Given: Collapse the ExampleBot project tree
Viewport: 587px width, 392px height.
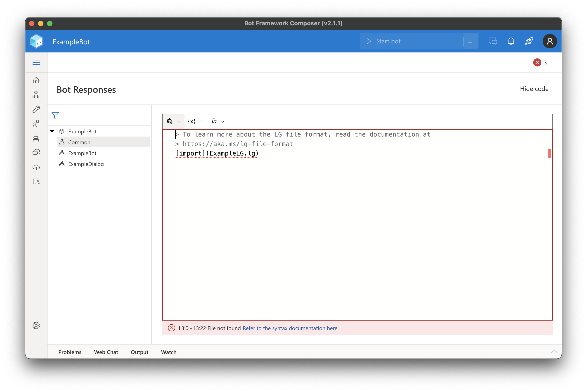Looking at the screenshot, I should pos(52,131).
